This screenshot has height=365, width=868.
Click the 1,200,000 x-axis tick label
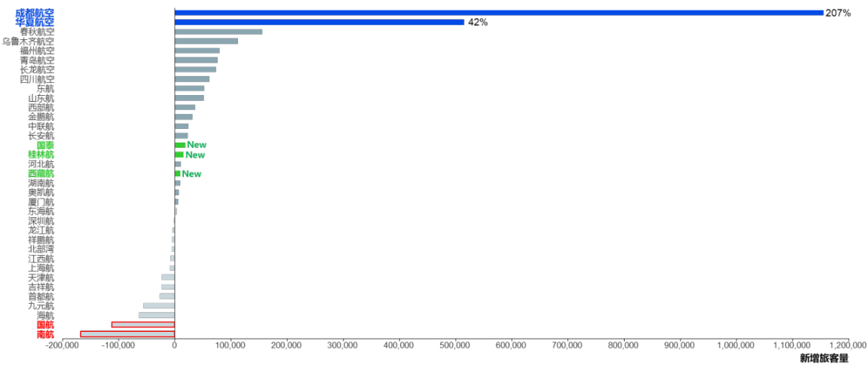(848, 345)
